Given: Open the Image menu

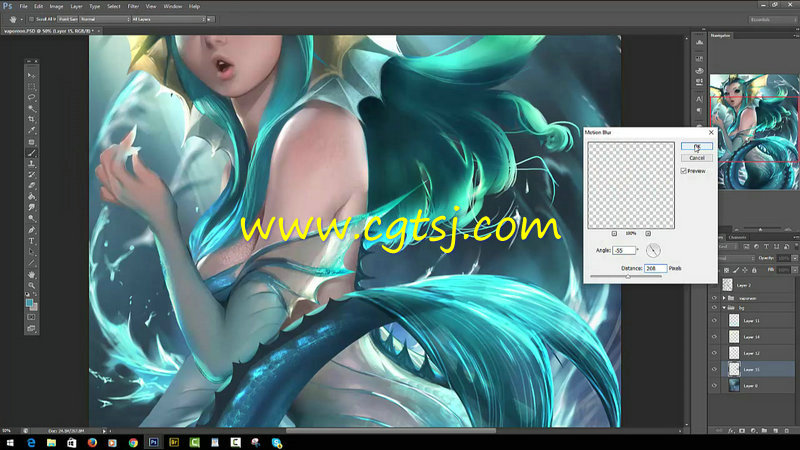Looking at the screenshot, I should [x=56, y=7].
